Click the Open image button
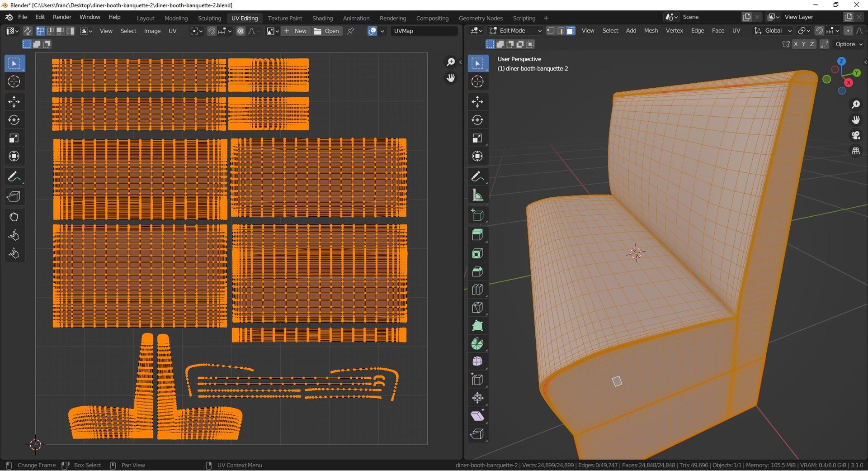Viewport: 868px width, 471px height. (x=327, y=31)
